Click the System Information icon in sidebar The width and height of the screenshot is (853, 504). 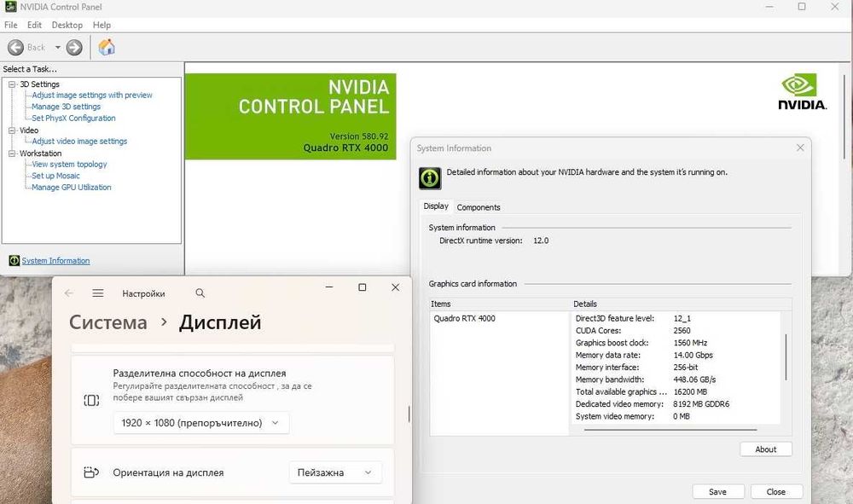click(15, 260)
